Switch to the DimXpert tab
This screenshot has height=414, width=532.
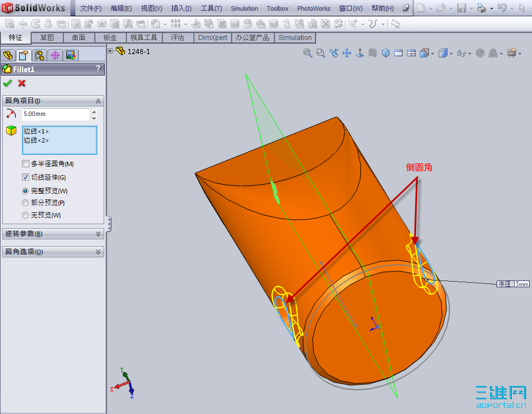pyautogui.click(x=213, y=38)
